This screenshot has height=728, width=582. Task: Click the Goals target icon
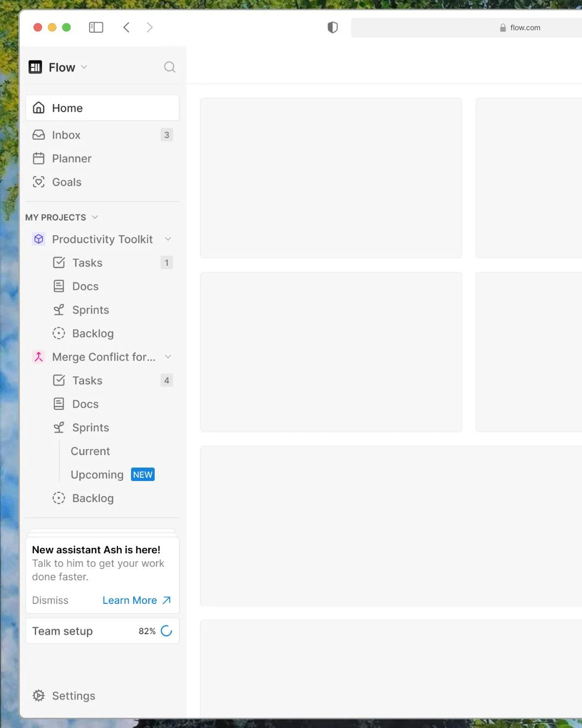[39, 182]
